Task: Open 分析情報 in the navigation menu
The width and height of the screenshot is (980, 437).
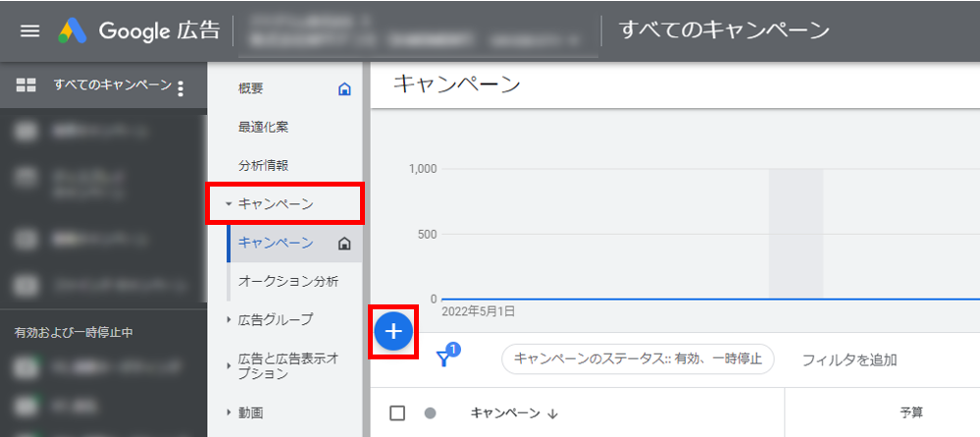Action: coord(263,166)
